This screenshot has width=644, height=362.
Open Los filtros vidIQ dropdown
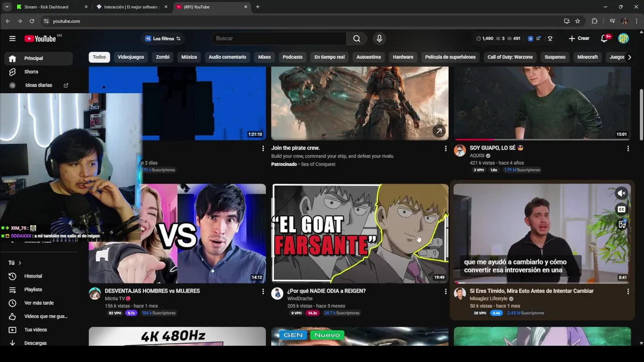163,39
